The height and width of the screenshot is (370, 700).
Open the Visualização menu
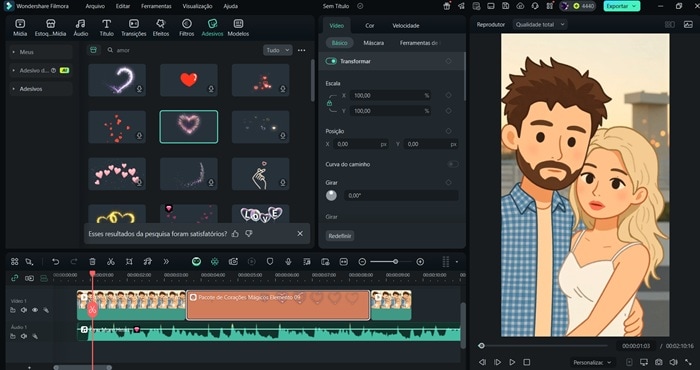[197, 6]
